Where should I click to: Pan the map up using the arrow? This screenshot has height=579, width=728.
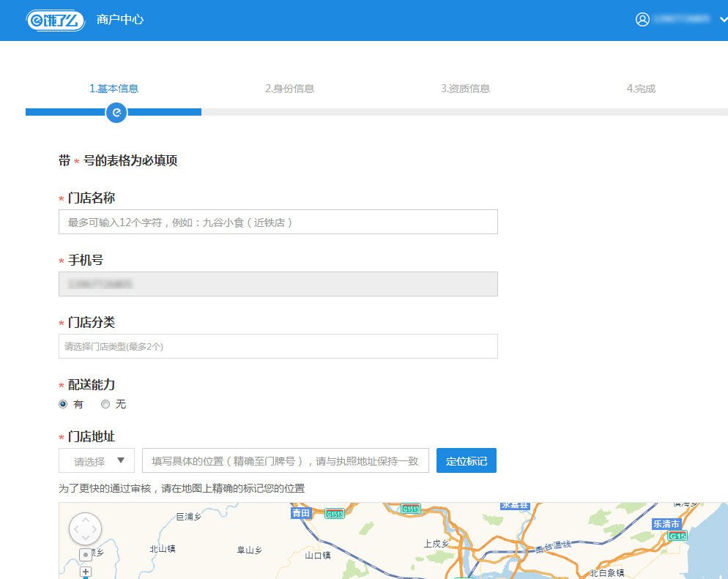(x=86, y=519)
